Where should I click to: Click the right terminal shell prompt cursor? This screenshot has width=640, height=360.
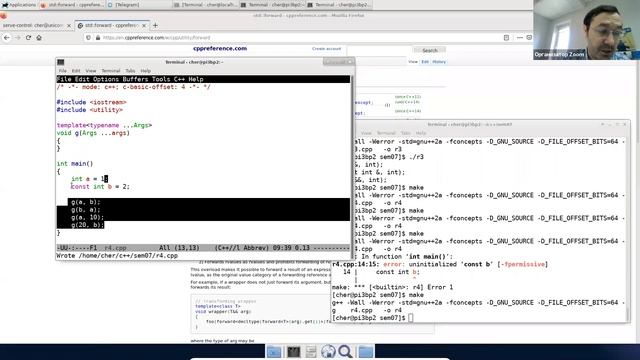(411, 318)
